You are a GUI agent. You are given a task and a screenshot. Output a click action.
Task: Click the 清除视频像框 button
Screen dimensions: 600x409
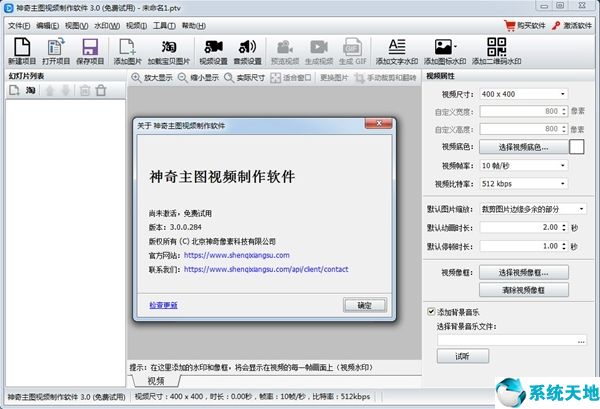(x=523, y=290)
